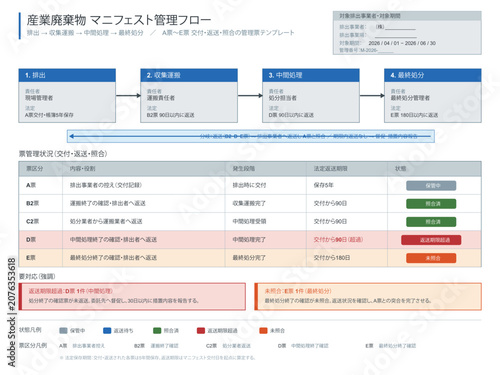Click the gray 保管中 legend color square

(x=63, y=331)
